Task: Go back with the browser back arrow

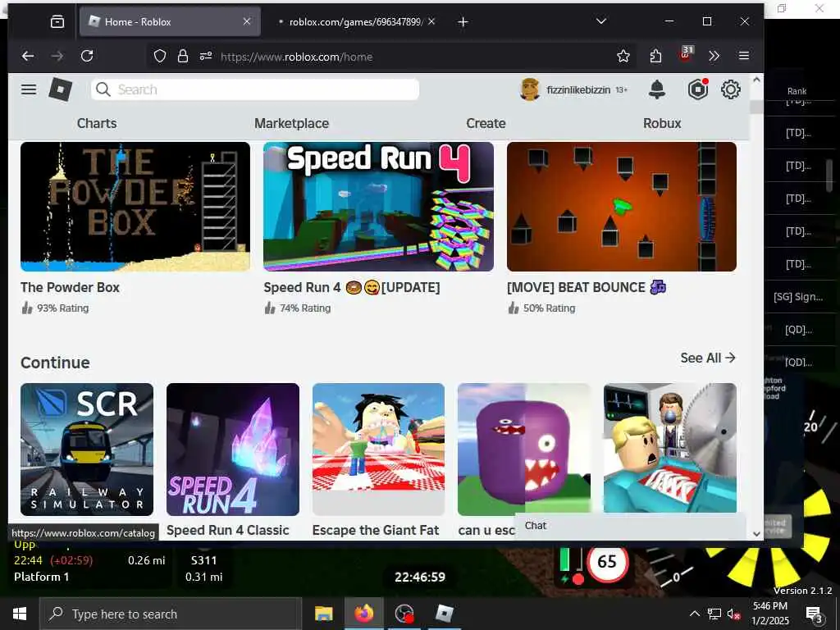Action: (x=28, y=56)
